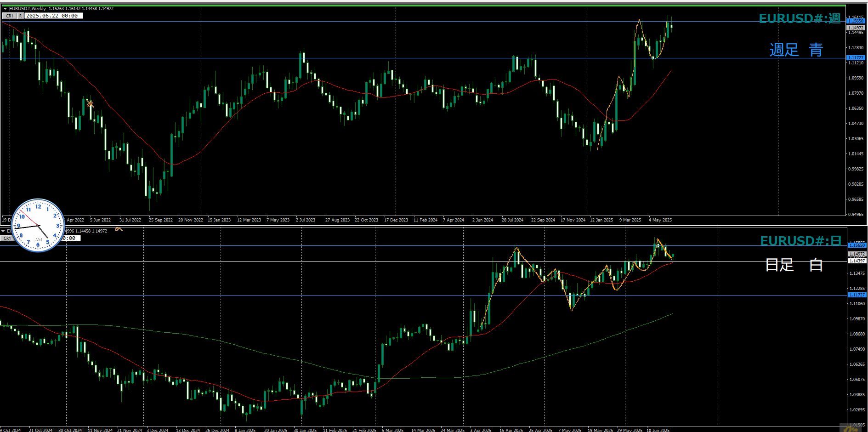Screen dimensions: 868x432
Task: Select the EURUSD#:日 daily chart label
Action: [801, 241]
